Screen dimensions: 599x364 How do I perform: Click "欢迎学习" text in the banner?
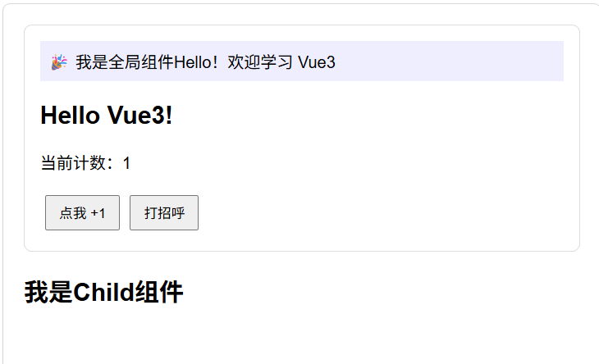(x=260, y=62)
